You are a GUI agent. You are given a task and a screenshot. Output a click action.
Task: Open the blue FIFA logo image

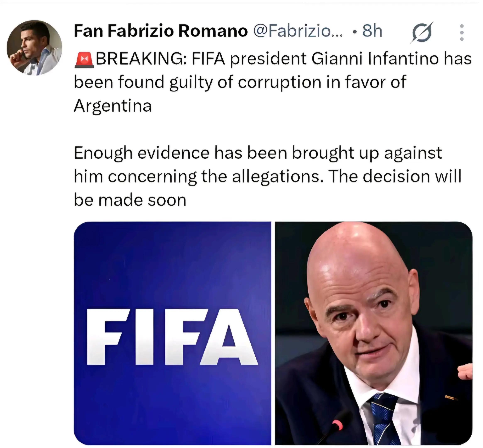tap(172, 333)
